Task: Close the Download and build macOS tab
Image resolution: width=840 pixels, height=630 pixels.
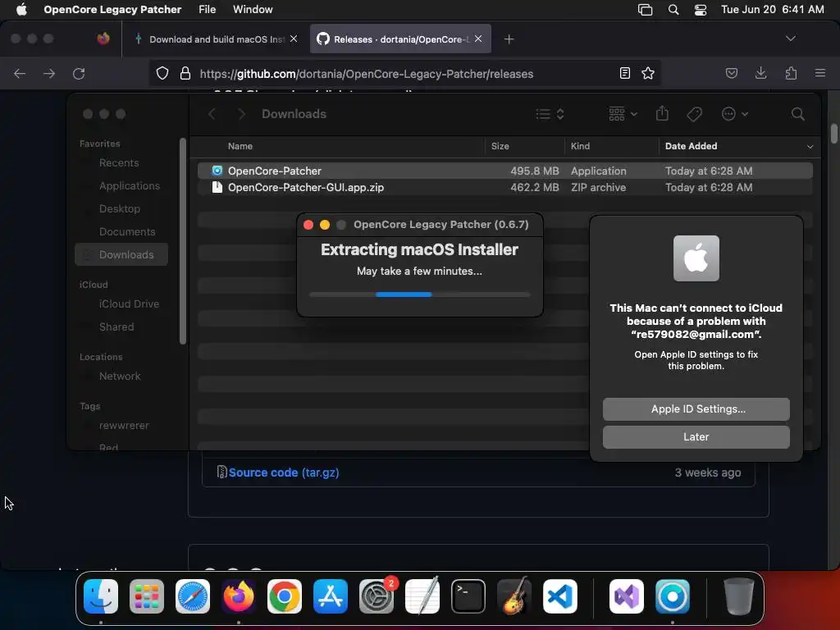Action: point(294,39)
